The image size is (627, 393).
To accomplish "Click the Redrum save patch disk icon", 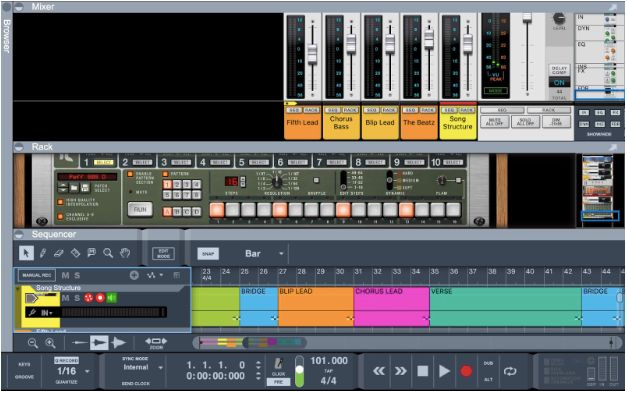I will [x=85, y=187].
